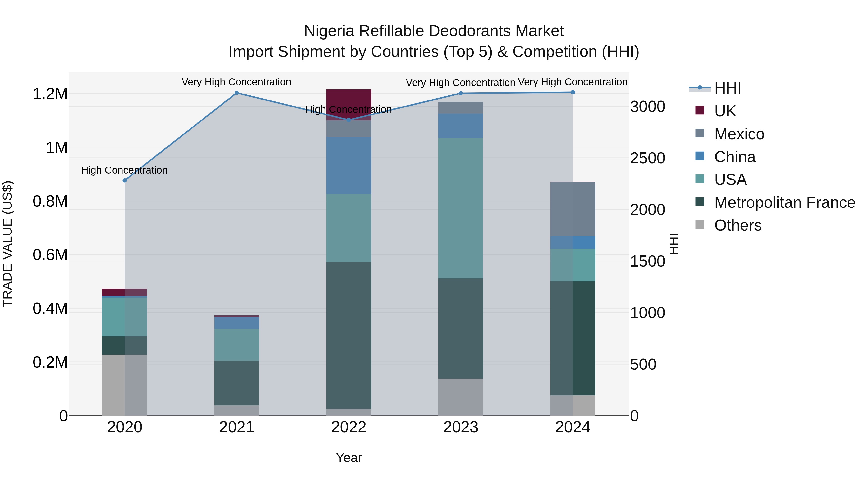
Task: Click the Others segment of 2023 bar
Action: pos(461,397)
